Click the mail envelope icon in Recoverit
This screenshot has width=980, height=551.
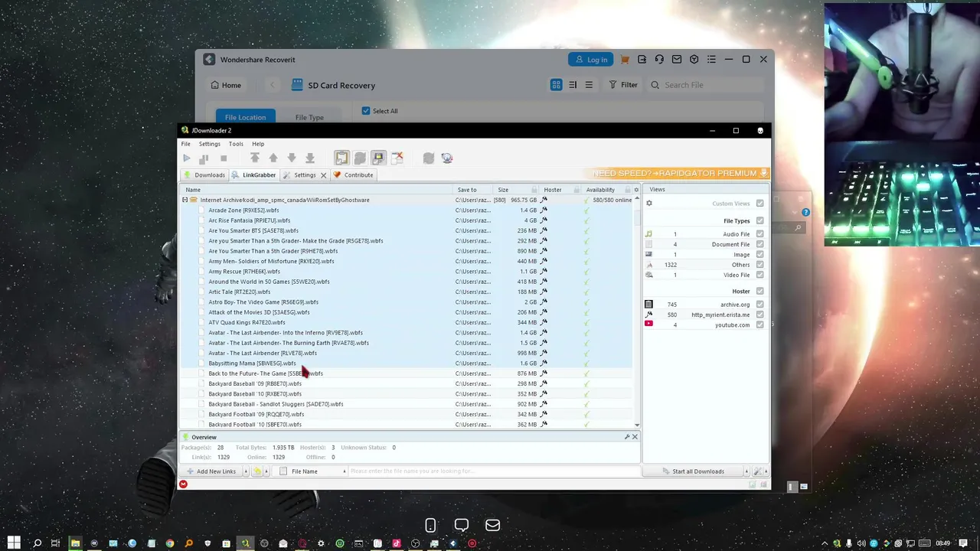pyautogui.click(x=677, y=60)
